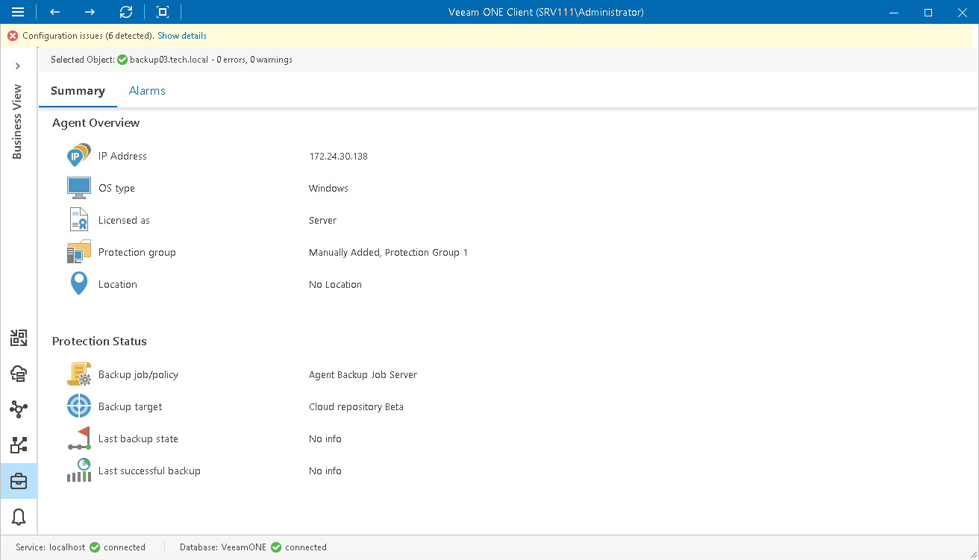The height and width of the screenshot is (560, 979).
Task: Click the Backup target globe icon
Action: click(78, 406)
